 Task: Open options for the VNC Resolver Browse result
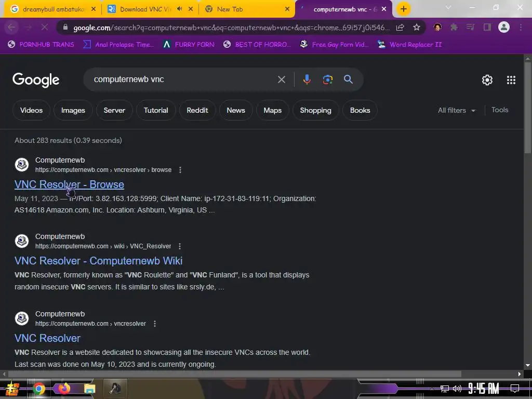coord(180,170)
